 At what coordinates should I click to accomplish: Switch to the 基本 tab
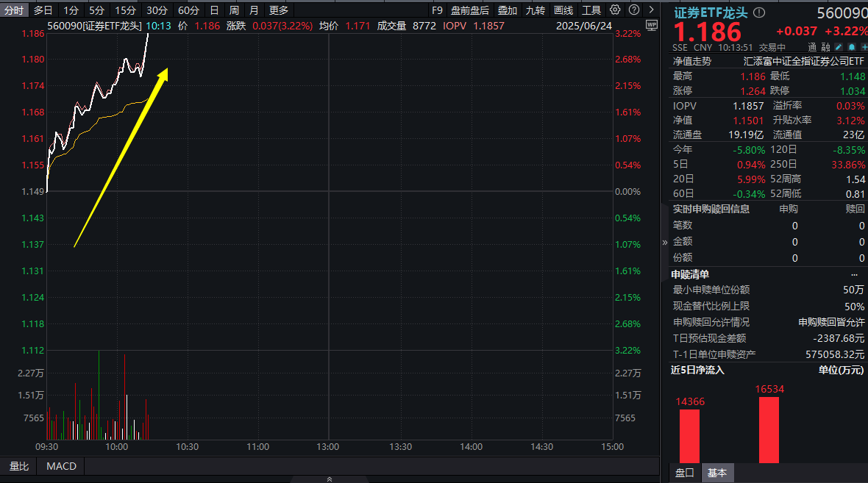(x=717, y=473)
